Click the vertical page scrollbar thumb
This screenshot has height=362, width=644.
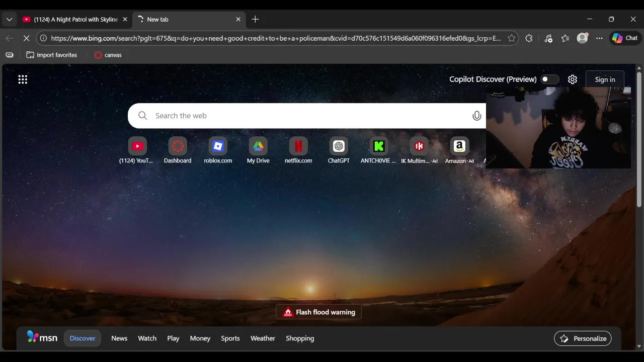[x=639, y=139]
